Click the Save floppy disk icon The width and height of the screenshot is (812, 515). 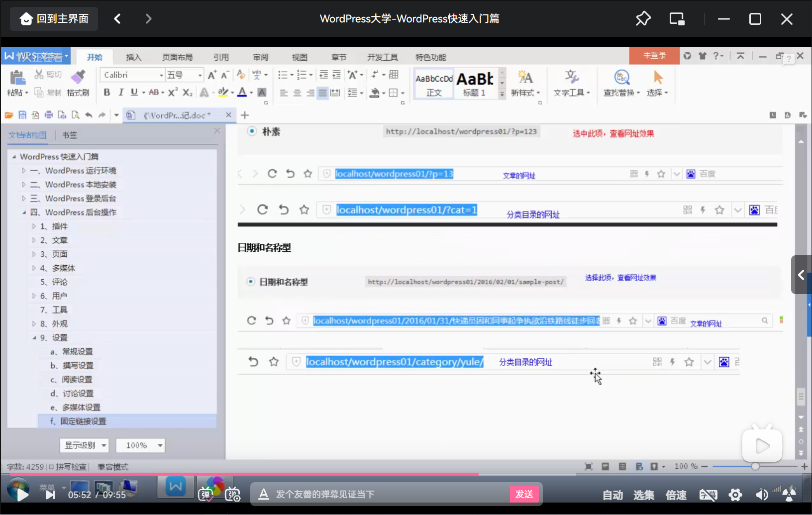pos(22,115)
